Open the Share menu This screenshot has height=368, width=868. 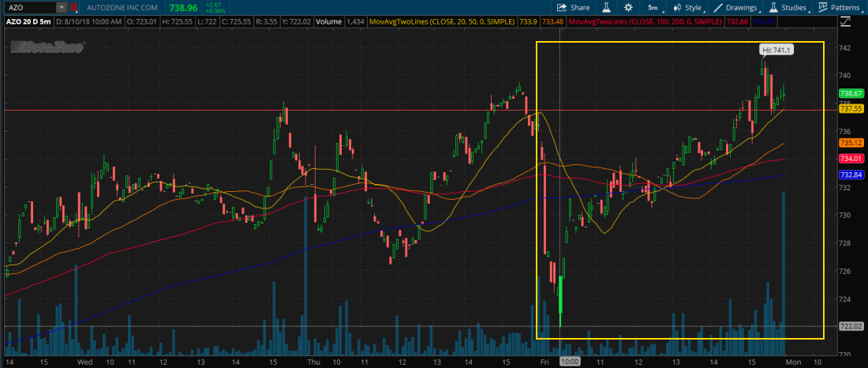(573, 8)
